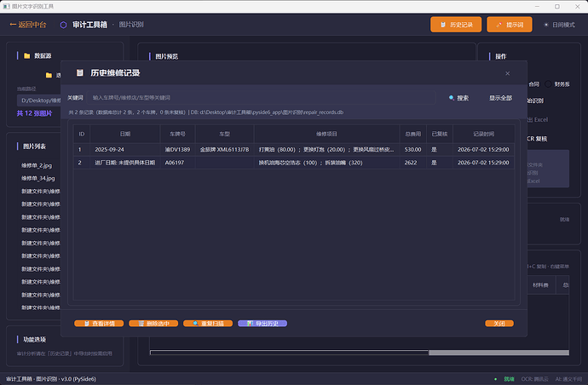Select 维修单_34.jpg in the image list
This screenshot has width=588, height=385.
pyautogui.click(x=37, y=178)
